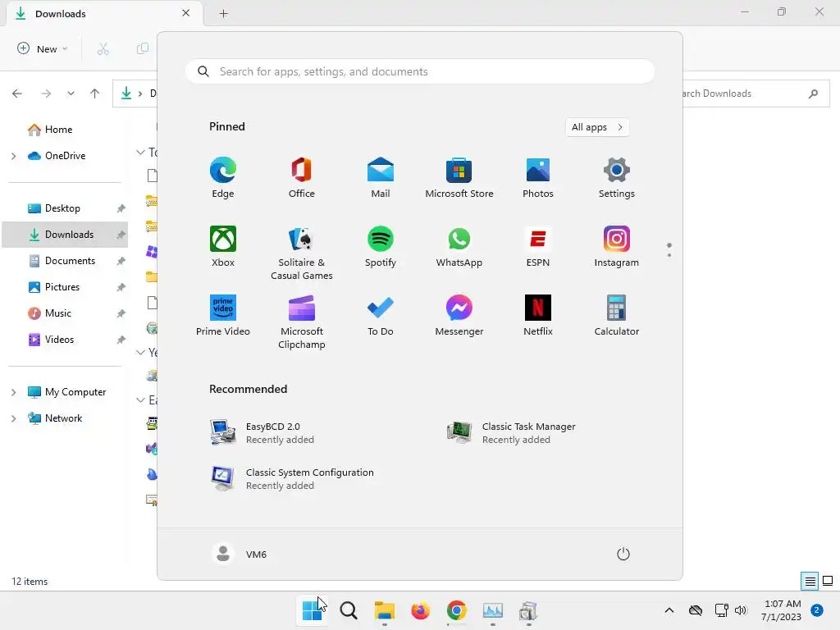Launch Spotify from pinned apps
840x630 pixels.
point(381,246)
